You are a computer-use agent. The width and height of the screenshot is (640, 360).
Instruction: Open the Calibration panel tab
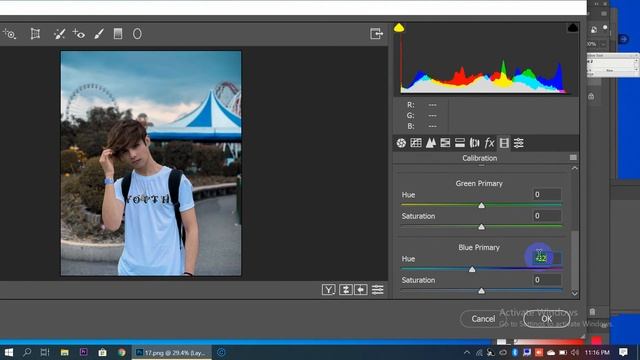pos(504,143)
